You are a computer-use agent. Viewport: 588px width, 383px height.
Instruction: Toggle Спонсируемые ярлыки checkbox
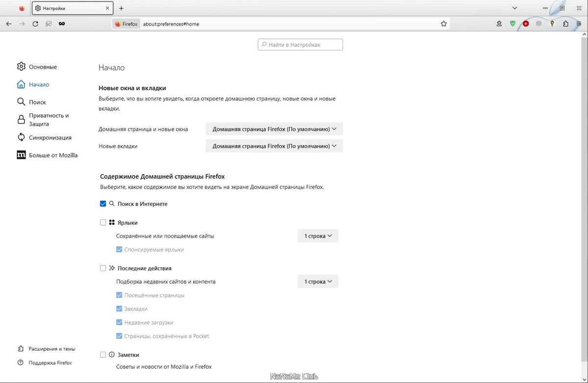[x=119, y=250]
